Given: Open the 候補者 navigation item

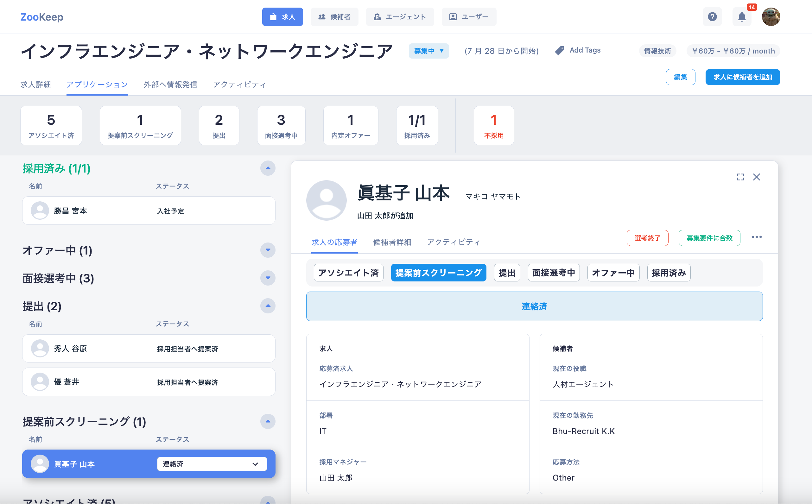Looking at the screenshot, I should [x=334, y=17].
